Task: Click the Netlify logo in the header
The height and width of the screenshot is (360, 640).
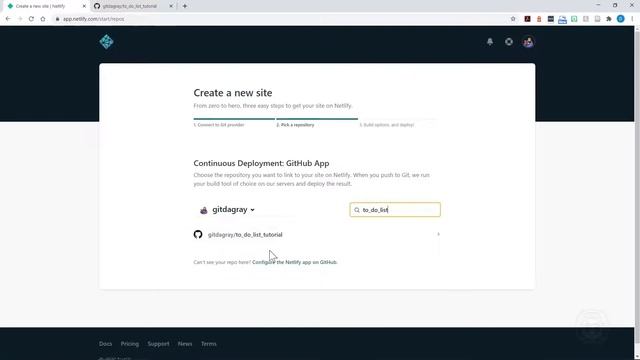Action: coord(106,42)
